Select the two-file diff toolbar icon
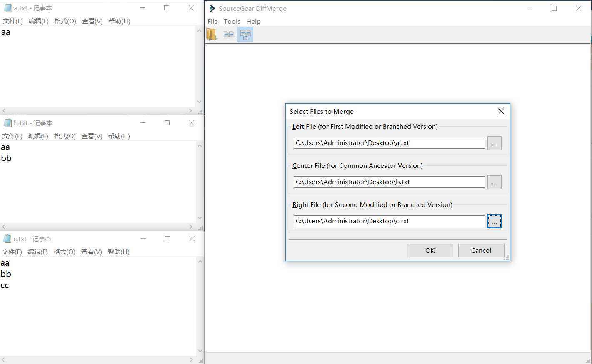This screenshot has height=364, width=592. click(229, 35)
